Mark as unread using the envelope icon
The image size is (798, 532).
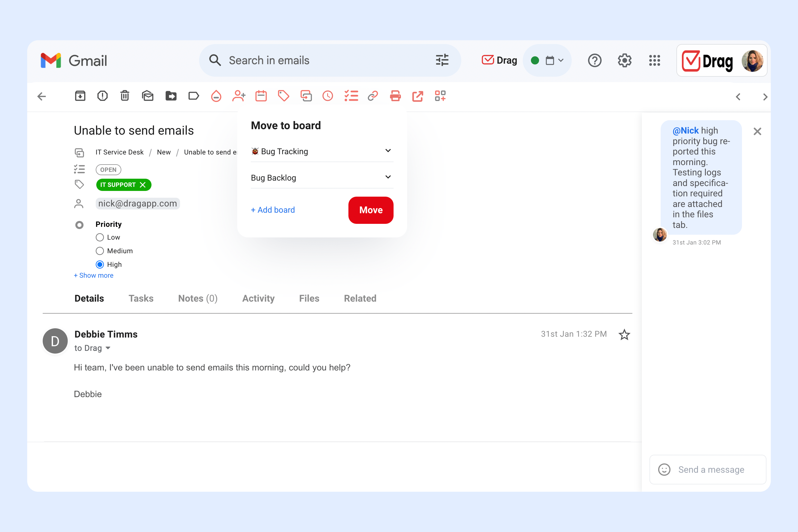point(148,96)
